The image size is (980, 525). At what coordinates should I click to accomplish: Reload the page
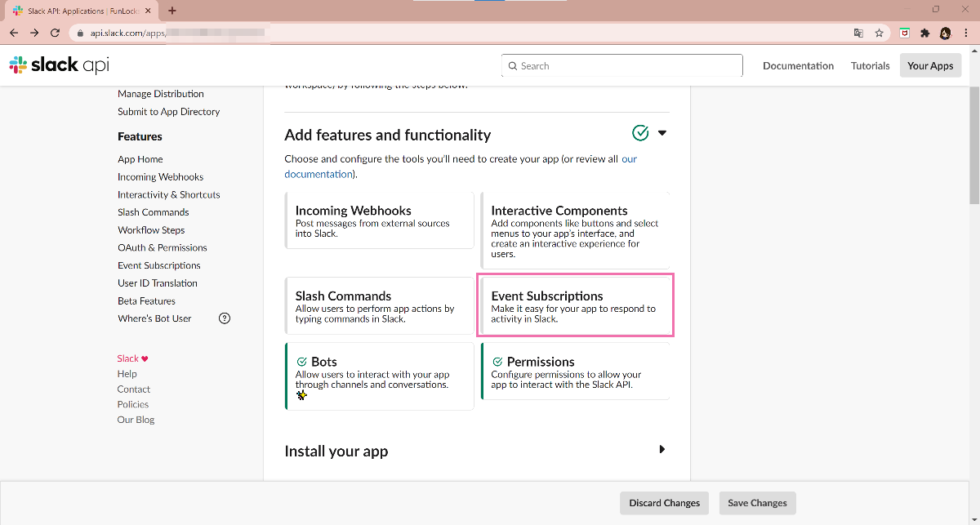56,33
